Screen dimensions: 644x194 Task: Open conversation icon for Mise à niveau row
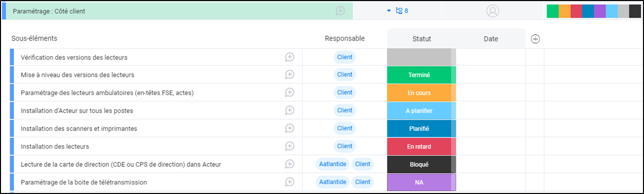tap(289, 75)
